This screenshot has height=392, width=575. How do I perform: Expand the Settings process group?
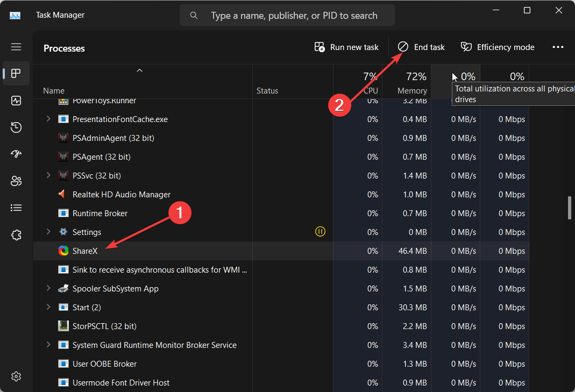click(x=48, y=232)
